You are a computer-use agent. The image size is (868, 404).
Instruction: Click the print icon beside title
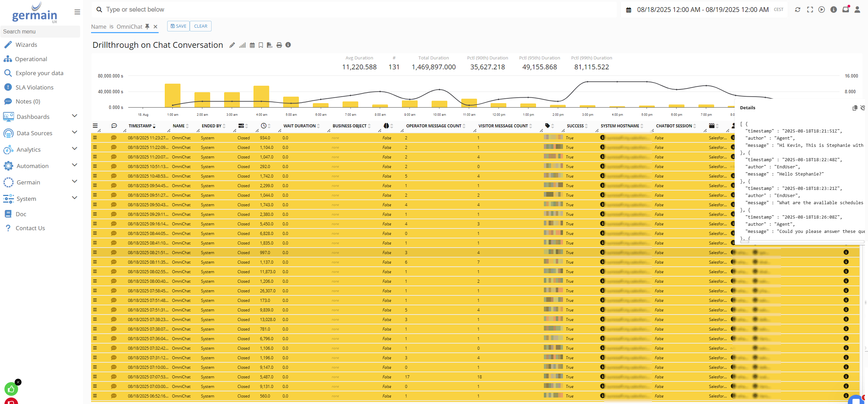pyautogui.click(x=279, y=45)
